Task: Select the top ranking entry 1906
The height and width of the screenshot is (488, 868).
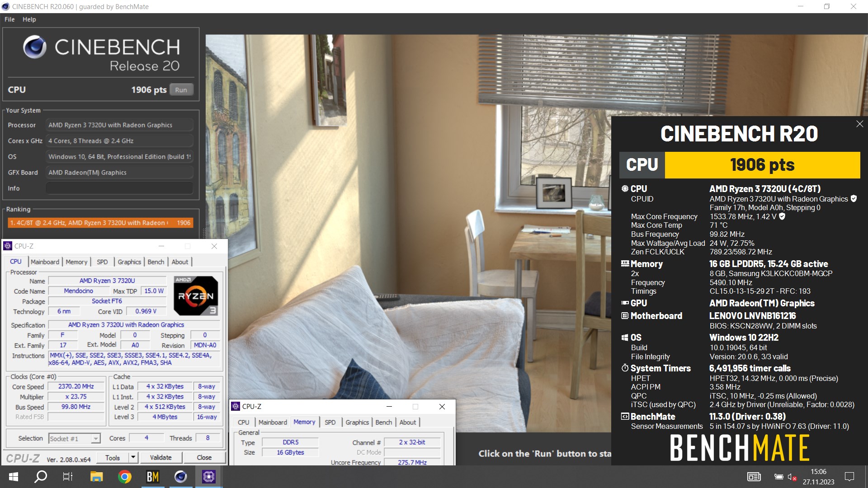Action: coord(101,223)
